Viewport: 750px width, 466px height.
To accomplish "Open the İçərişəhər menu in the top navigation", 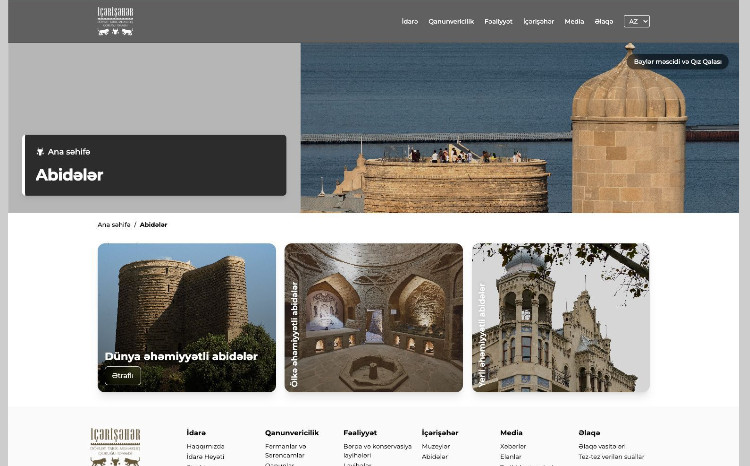I will point(538,21).
